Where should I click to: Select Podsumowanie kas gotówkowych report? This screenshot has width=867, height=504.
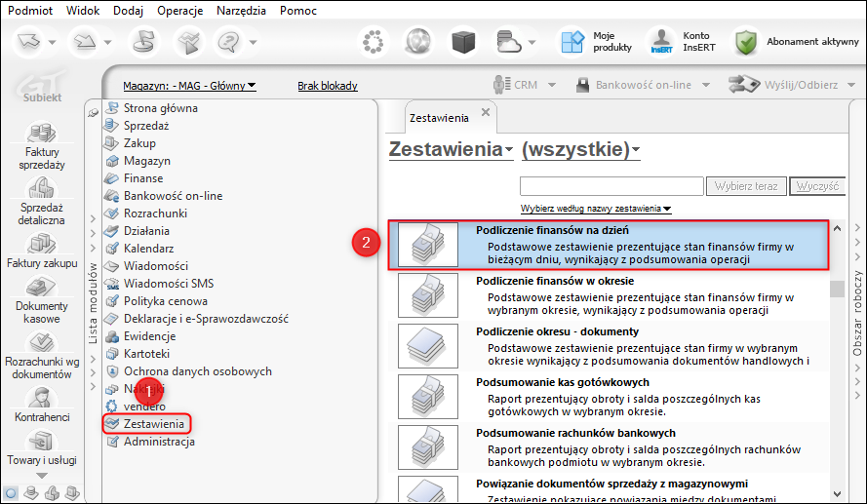(x=609, y=396)
